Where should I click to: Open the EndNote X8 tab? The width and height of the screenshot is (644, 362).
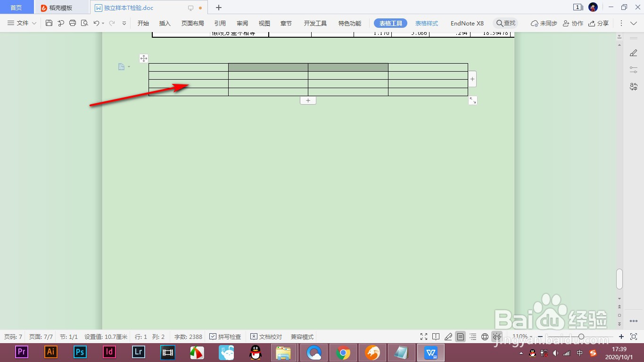click(467, 23)
